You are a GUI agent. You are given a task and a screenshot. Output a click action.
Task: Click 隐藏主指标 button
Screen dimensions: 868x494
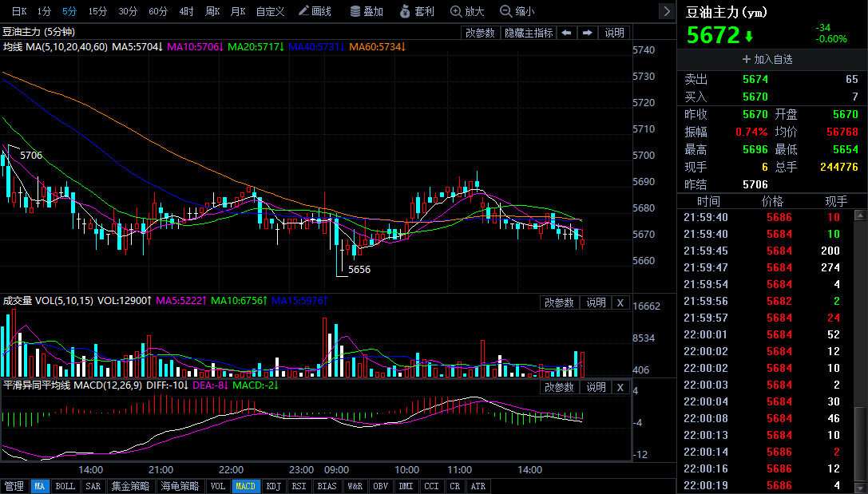pos(529,33)
